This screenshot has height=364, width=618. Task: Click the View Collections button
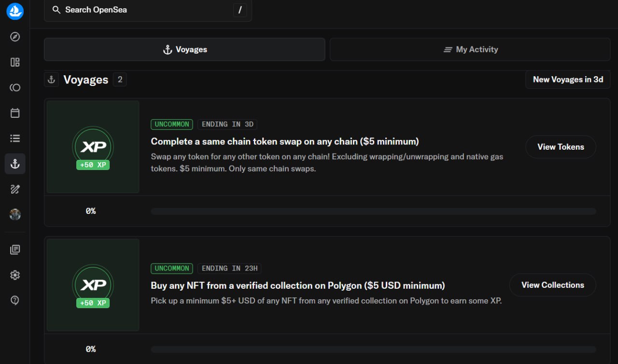tap(553, 285)
